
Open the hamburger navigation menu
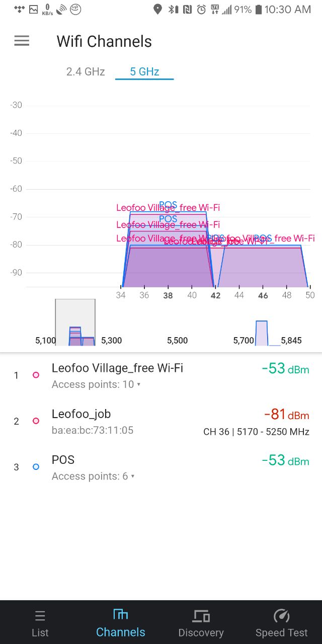click(x=22, y=41)
